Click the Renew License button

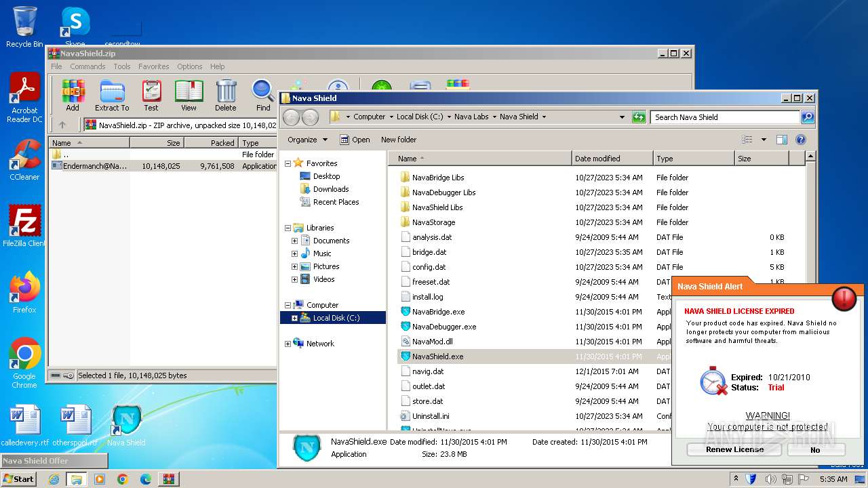tap(734, 449)
